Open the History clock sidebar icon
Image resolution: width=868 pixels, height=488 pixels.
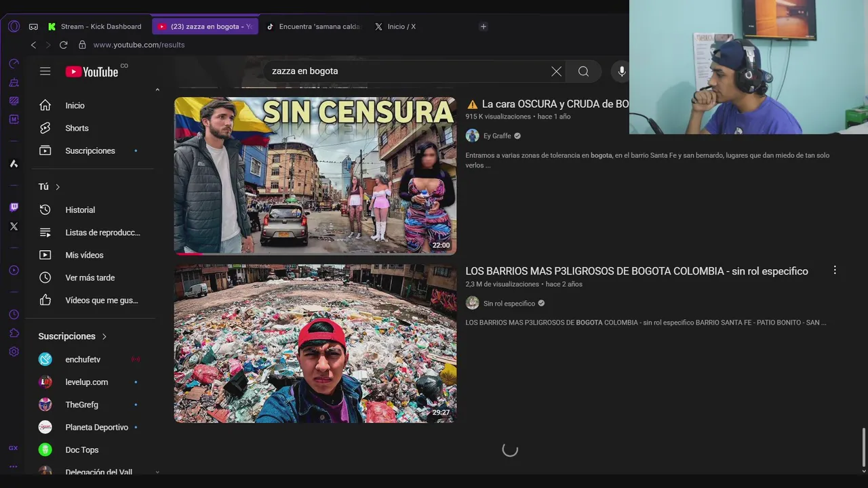click(14, 314)
